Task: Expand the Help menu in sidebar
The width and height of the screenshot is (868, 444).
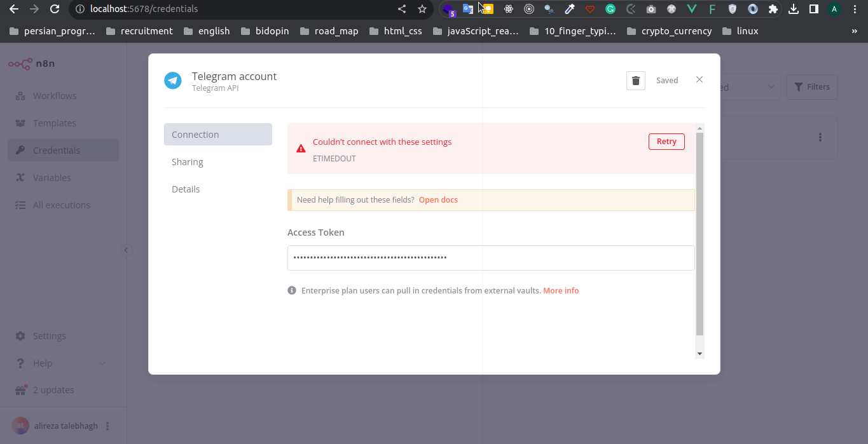Action: coord(102,363)
